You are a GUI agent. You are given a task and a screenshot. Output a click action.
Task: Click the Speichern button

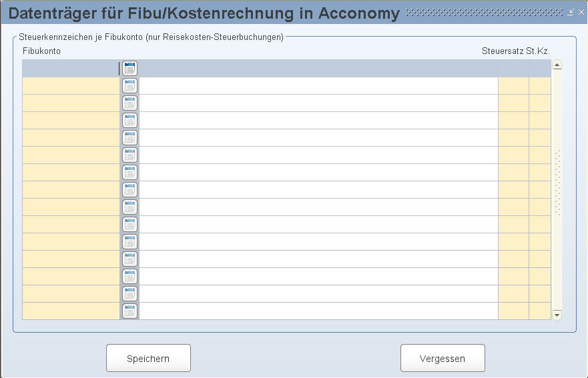pos(148,358)
